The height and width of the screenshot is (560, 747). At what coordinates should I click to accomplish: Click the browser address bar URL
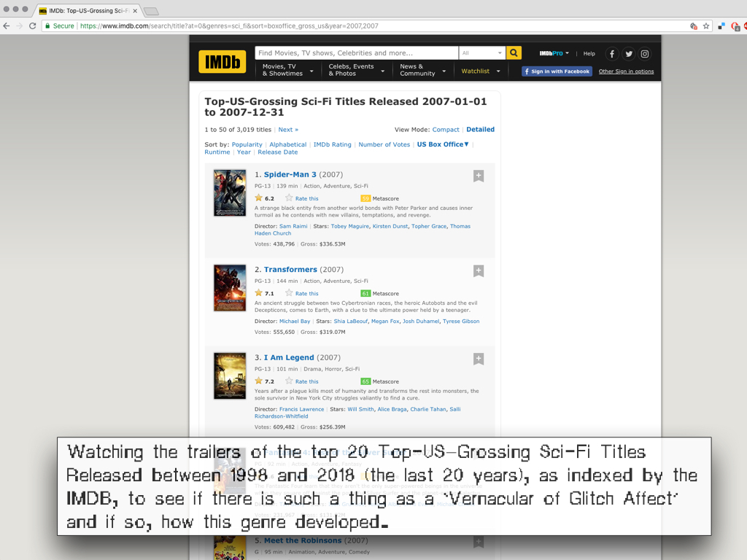[x=229, y=26]
